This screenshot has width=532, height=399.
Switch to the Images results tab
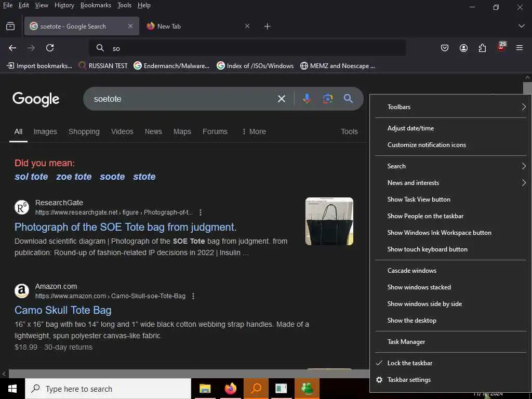45,131
